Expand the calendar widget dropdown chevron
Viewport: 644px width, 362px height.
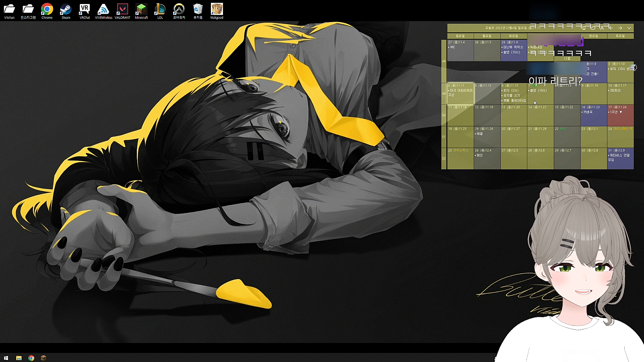click(x=629, y=28)
